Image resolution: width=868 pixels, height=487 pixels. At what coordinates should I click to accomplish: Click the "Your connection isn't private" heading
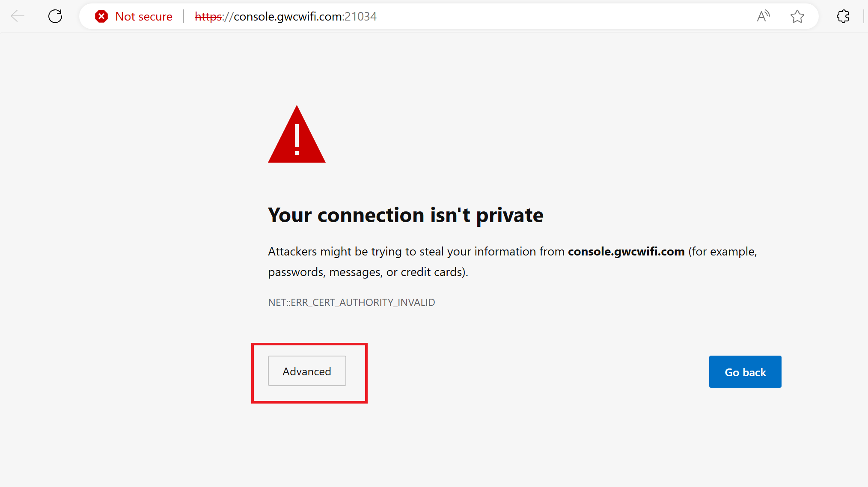coord(405,215)
